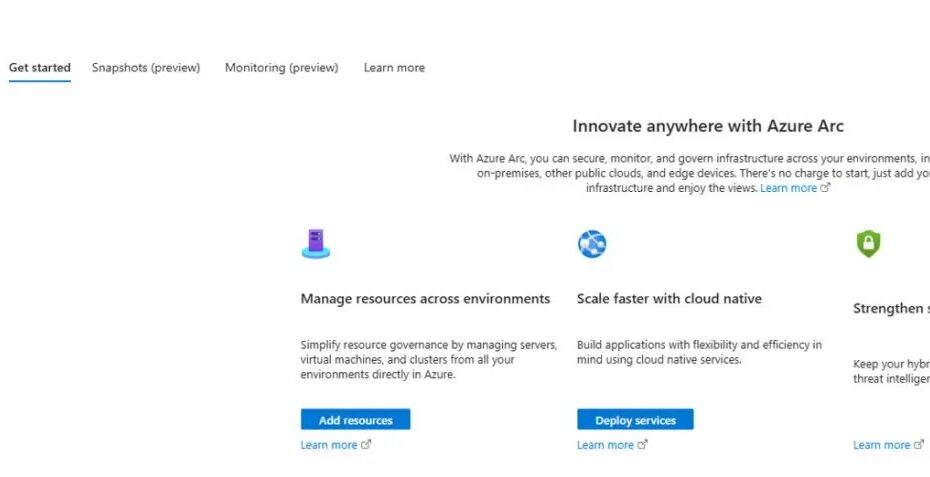Click the Innovate anywhere with Azure Arc heading
Screen dimensions: 930x477
[x=708, y=126]
